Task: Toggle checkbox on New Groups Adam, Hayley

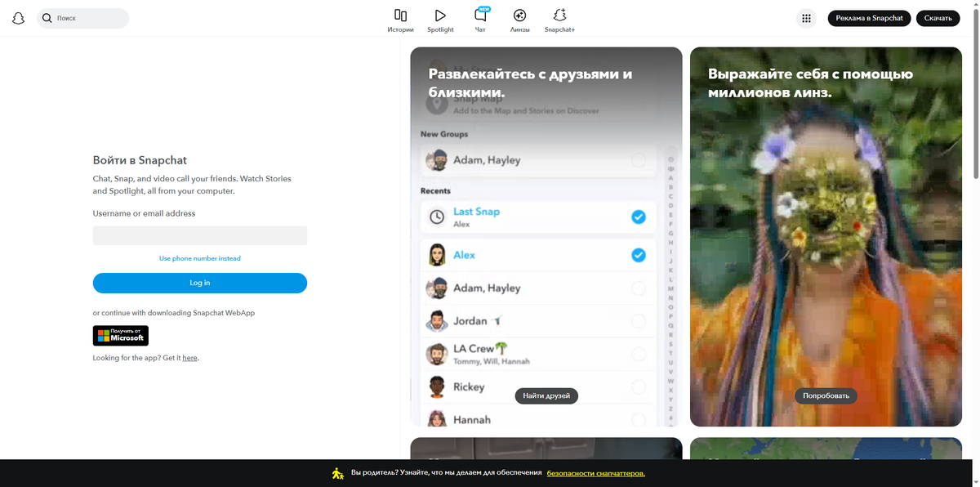Action: [639, 160]
